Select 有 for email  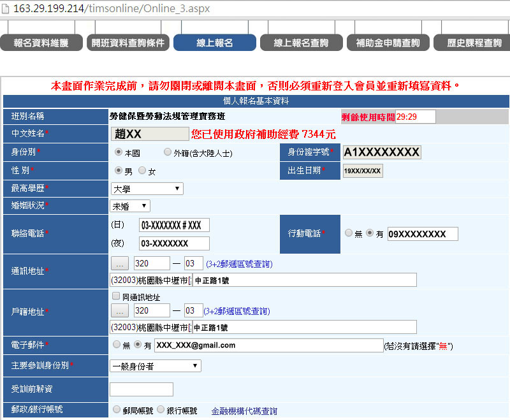point(138,344)
